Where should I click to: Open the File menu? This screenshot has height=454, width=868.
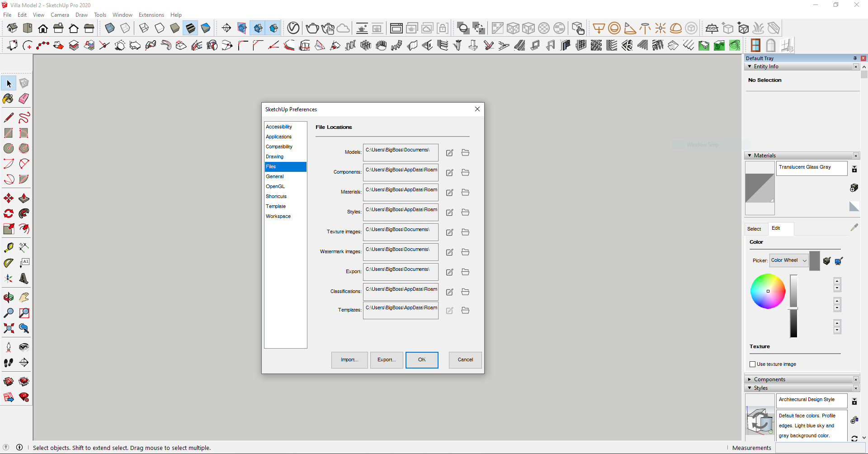pos(7,15)
